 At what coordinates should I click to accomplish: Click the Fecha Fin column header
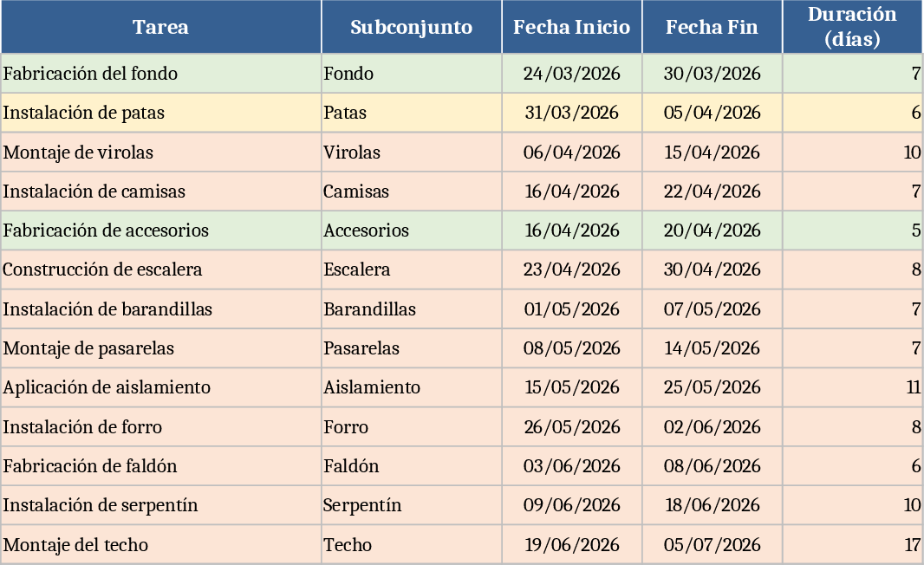coord(713,28)
